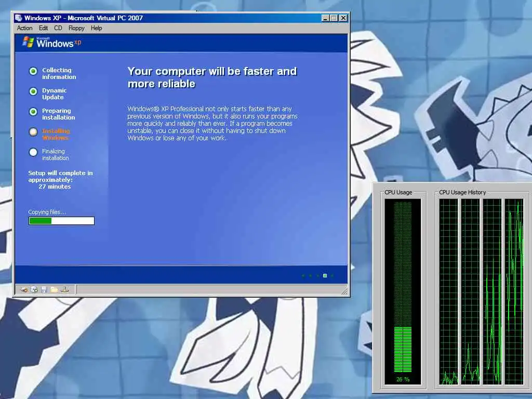Click the highlighted slide indicator dot

coord(325,275)
